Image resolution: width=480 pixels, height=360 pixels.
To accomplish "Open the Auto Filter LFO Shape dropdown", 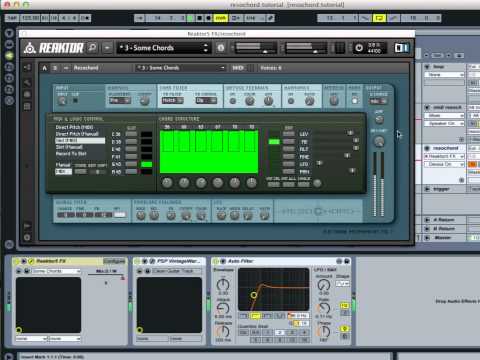I will [343, 283].
